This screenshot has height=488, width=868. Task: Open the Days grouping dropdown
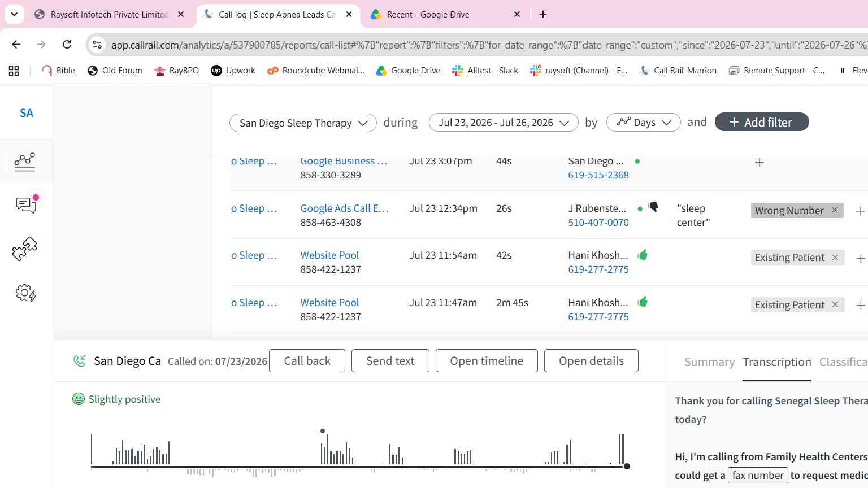point(644,123)
